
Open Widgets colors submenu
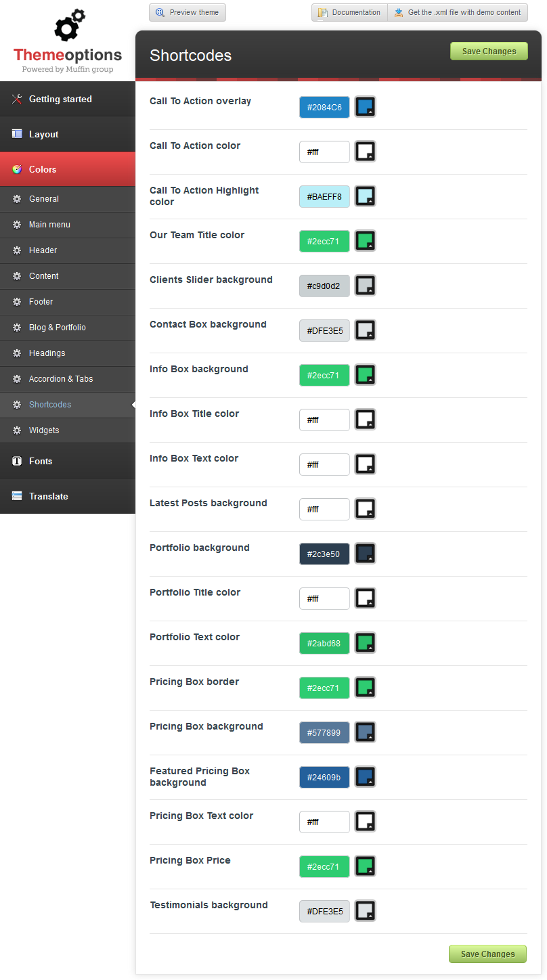pyautogui.click(x=68, y=430)
